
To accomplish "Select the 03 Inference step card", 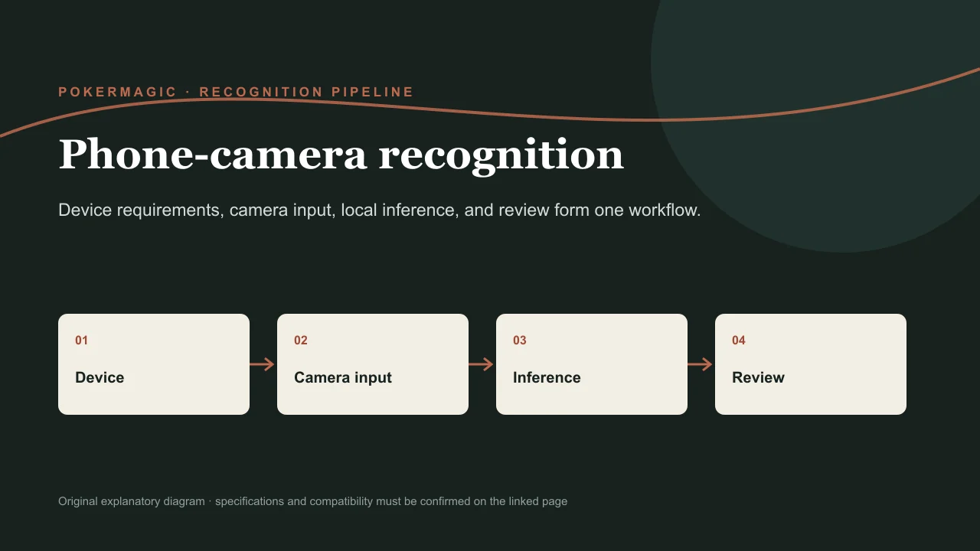I will [x=592, y=364].
